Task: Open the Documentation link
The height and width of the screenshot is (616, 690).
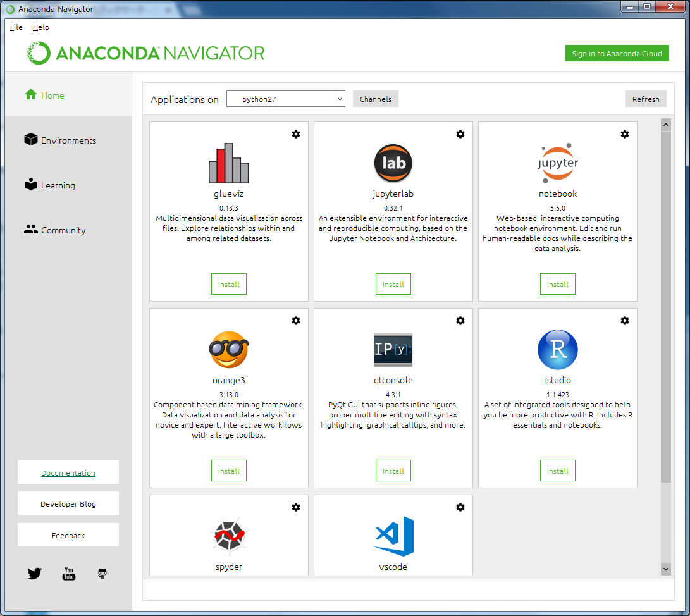Action: point(68,473)
